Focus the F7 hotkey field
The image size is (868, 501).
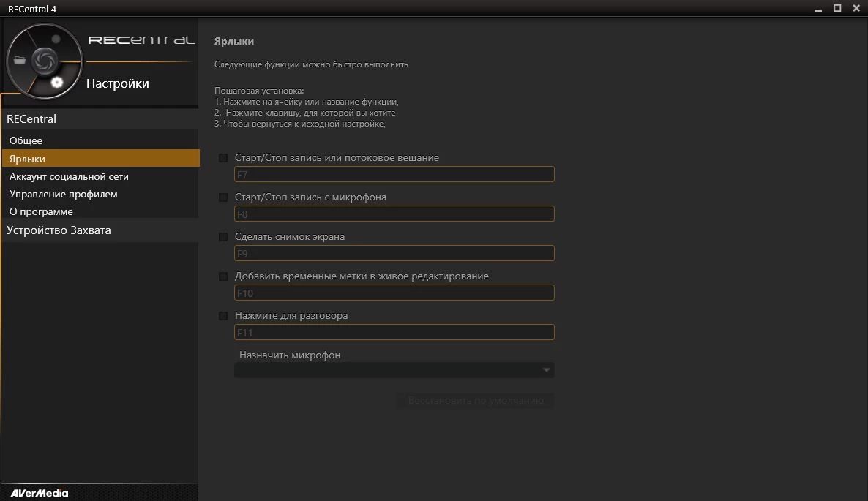[394, 174]
